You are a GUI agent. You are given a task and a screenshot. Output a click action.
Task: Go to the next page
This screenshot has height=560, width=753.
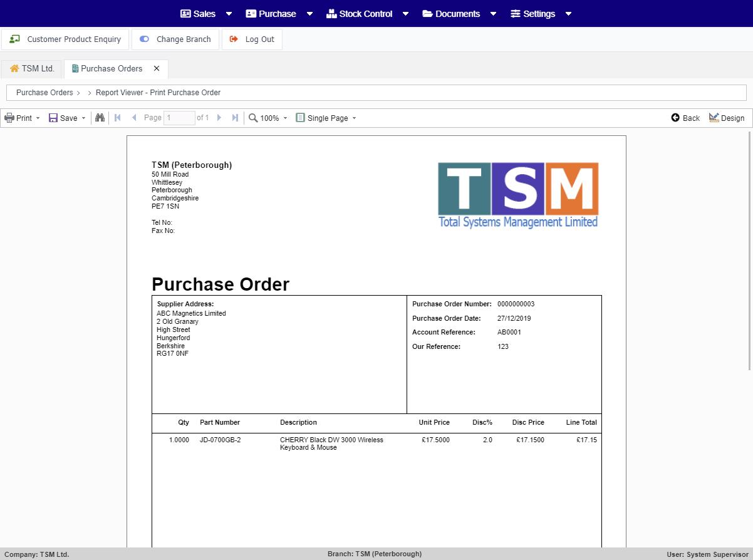[x=219, y=118]
